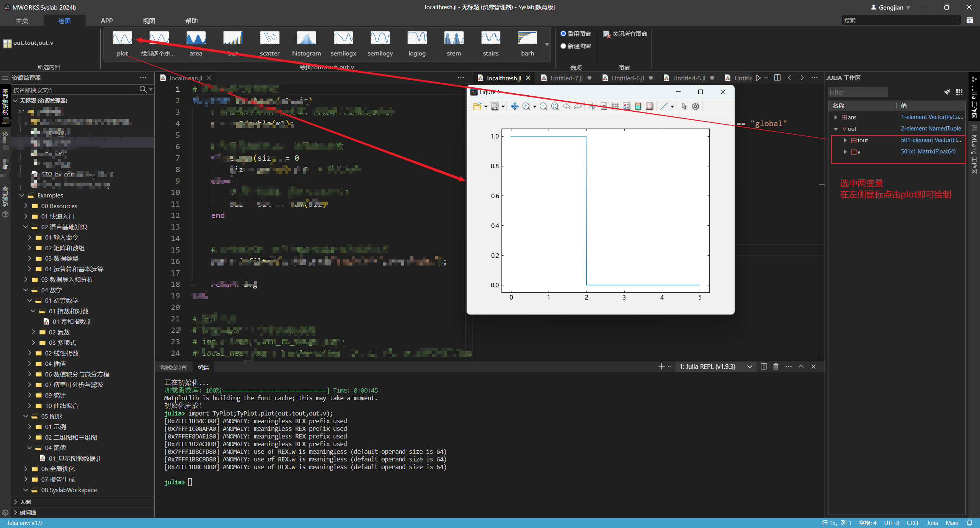Select the stem plot icon
The image size is (980, 528).
coord(454,38)
